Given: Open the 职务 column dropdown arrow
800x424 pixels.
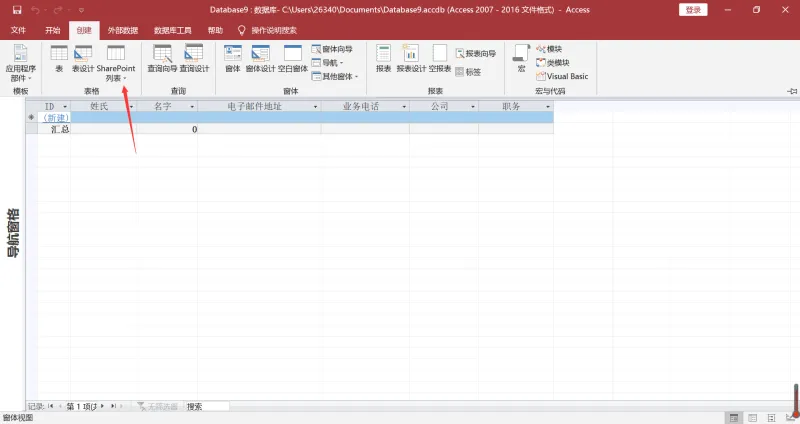Looking at the screenshot, I should coord(548,107).
